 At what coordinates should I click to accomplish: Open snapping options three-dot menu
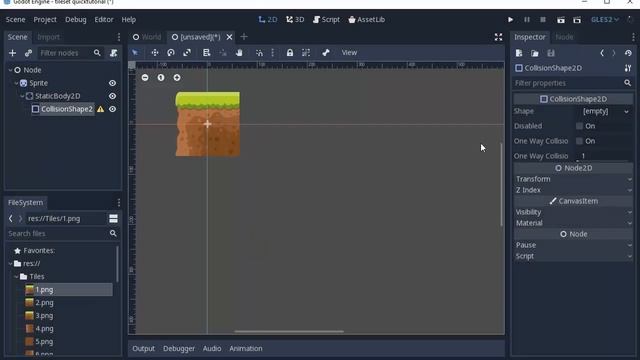[273, 53]
